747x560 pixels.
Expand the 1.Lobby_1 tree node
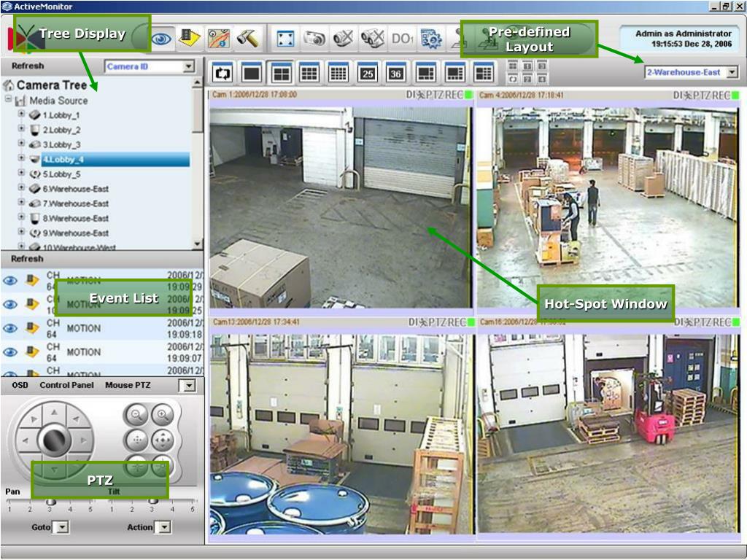click(x=21, y=114)
